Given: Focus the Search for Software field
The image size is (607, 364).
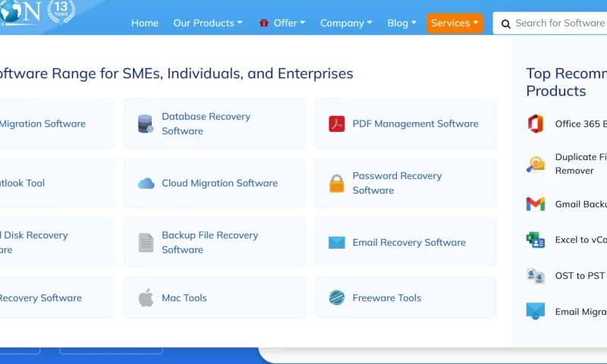Looking at the screenshot, I should (549, 24).
